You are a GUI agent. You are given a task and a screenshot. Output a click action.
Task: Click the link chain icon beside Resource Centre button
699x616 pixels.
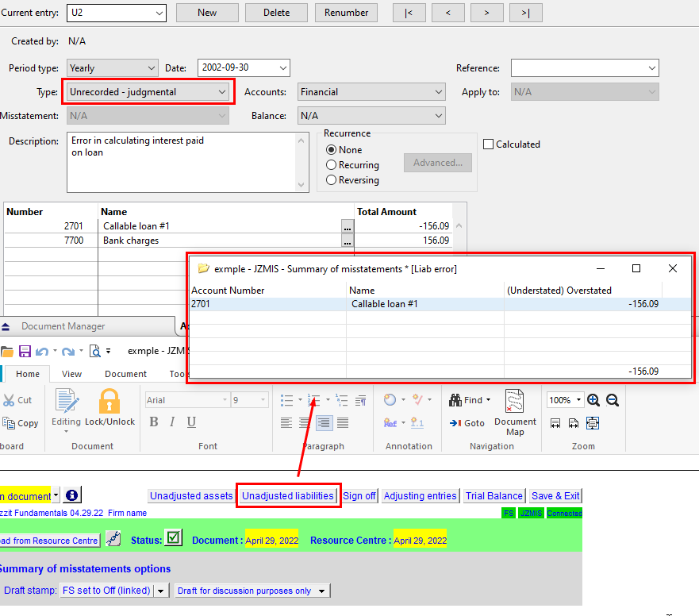click(x=113, y=539)
